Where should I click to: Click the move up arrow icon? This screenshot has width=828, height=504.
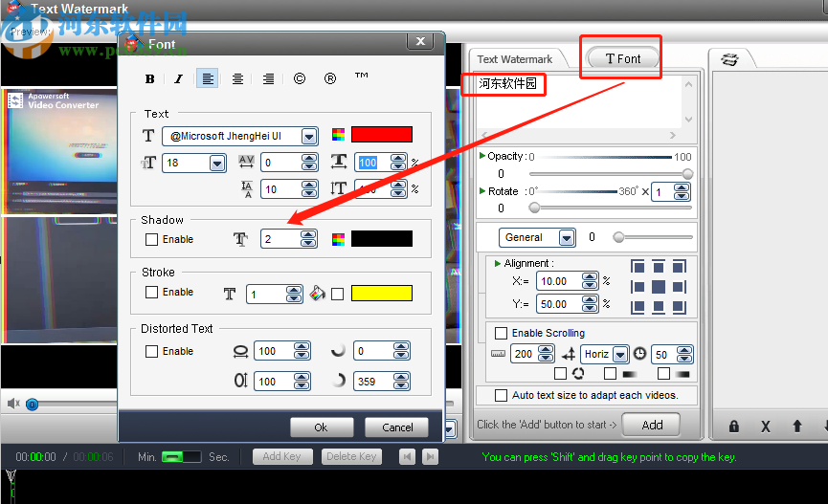click(x=797, y=426)
